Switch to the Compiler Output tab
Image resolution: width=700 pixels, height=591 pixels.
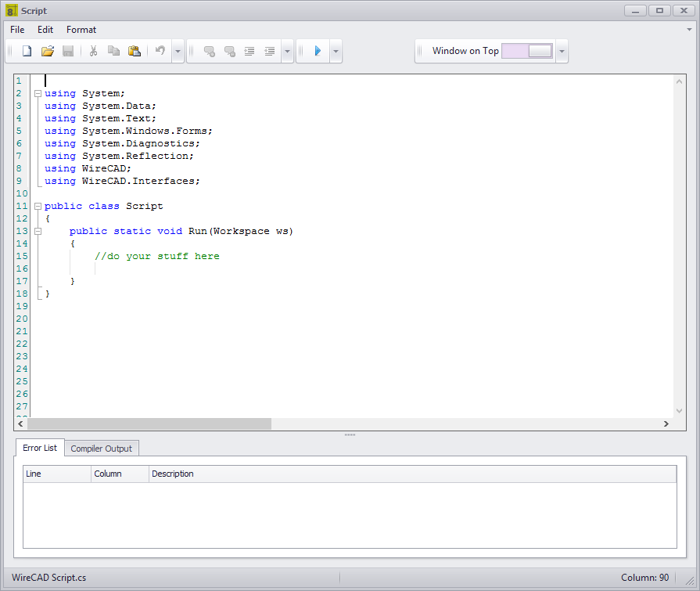pos(102,449)
